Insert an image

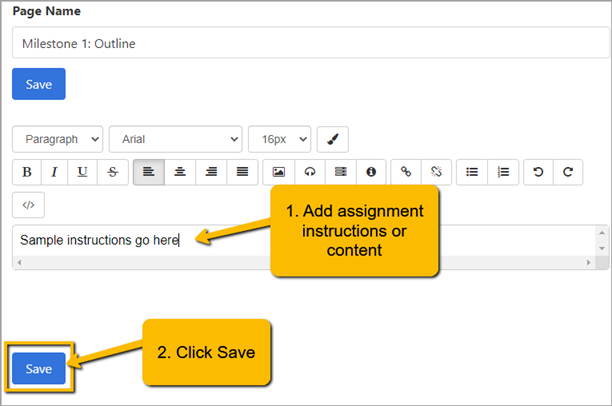tap(279, 172)
